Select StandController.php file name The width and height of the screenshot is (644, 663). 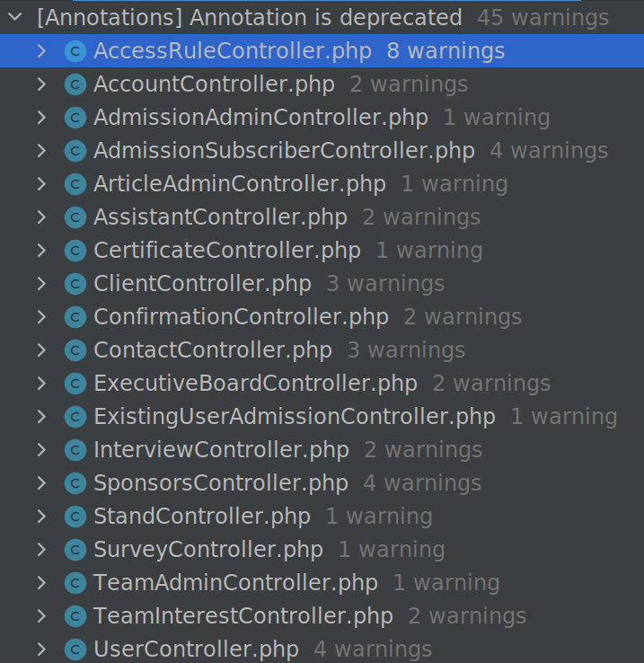(202, 517)
